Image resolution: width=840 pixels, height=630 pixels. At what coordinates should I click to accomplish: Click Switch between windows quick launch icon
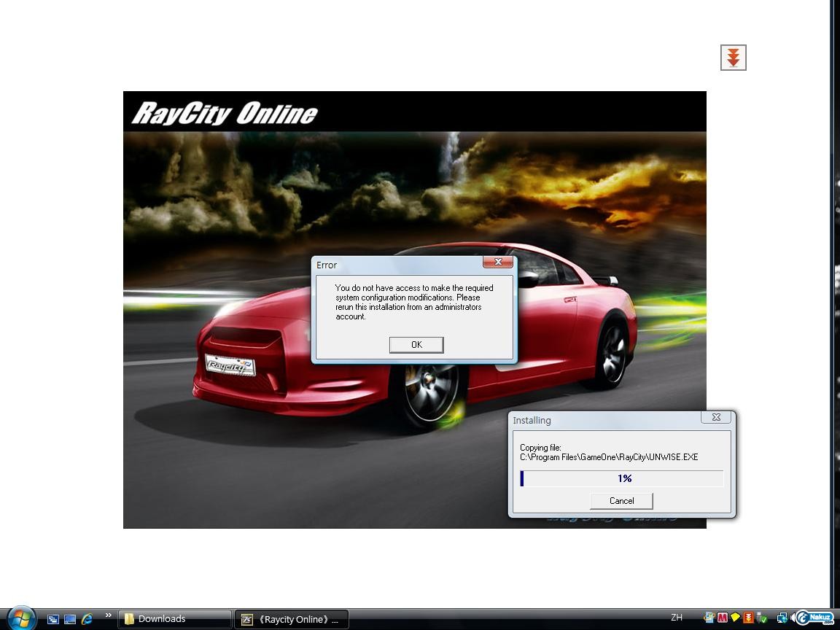click(53, 619)
